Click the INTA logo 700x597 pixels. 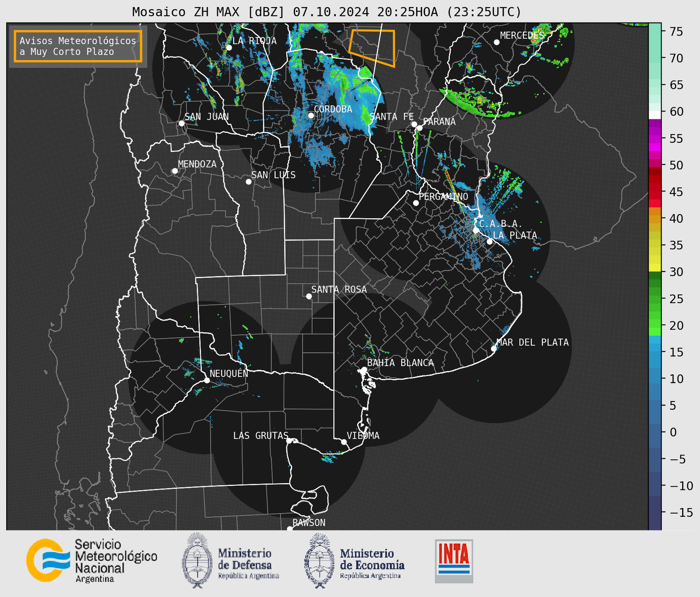point(454,561)
